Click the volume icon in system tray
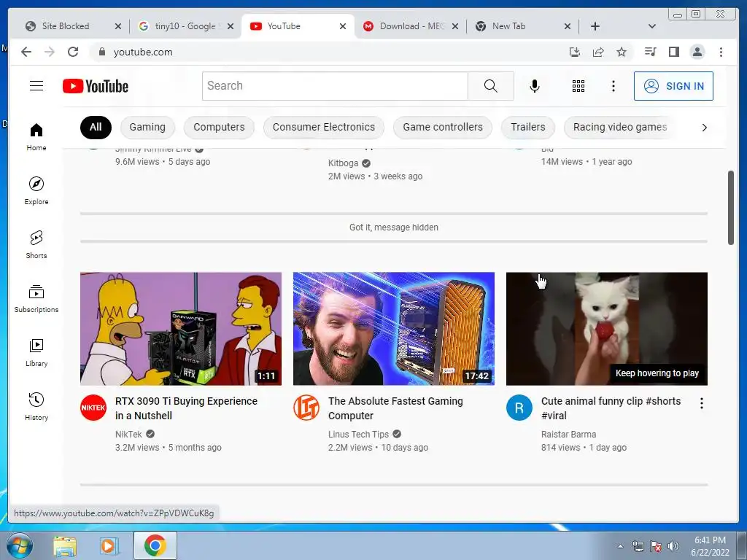This screenshot has height=560, width=747. click(673, 546)
